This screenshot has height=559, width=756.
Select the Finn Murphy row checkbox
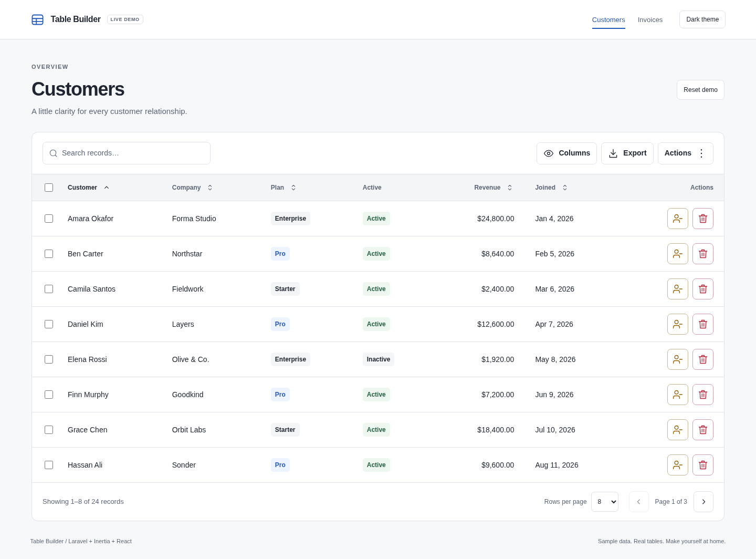pyautogui.click(x=49, y=395)
